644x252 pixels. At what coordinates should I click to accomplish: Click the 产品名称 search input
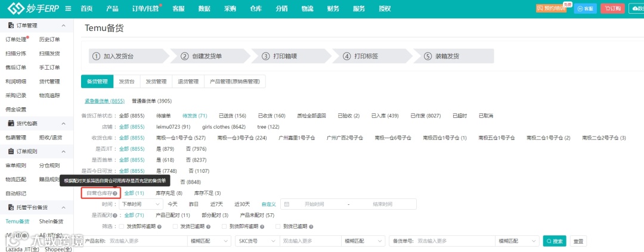pyautogui.click(x=147, y=241)
